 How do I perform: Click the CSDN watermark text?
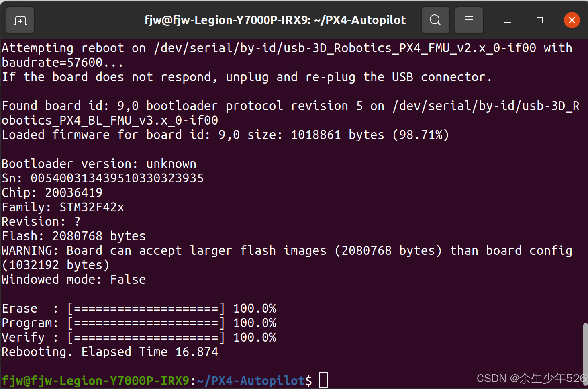530,378
